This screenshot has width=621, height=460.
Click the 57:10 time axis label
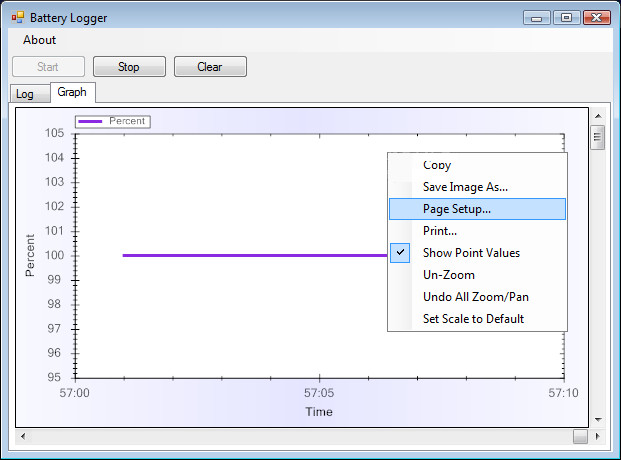[x=563, y=393]
